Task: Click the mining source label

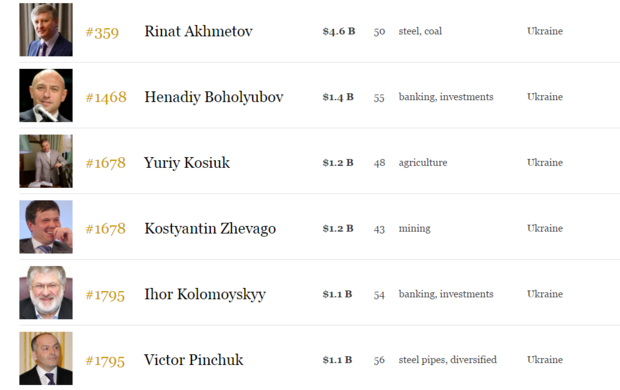Action: (x=414, y=229)
